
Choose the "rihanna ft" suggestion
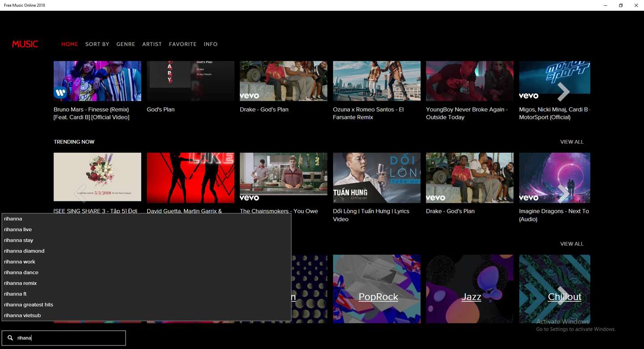point(146,294)
